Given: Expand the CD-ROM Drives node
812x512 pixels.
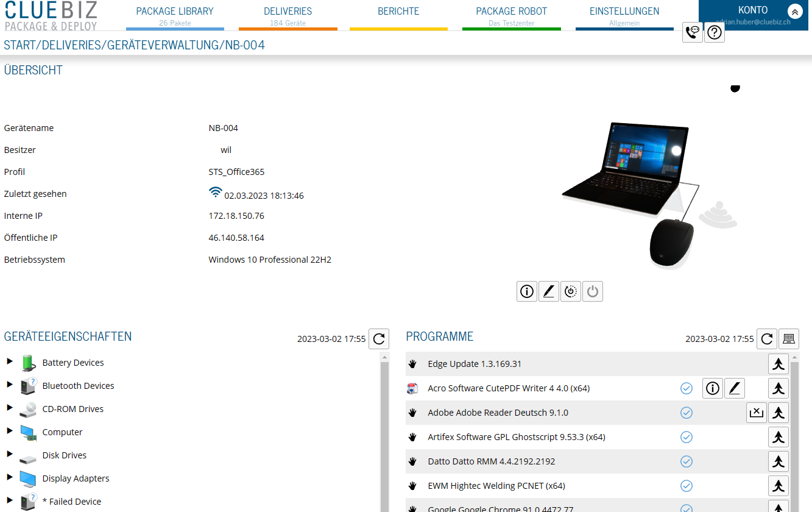Looking at the screenshot, I should [10, 408].
